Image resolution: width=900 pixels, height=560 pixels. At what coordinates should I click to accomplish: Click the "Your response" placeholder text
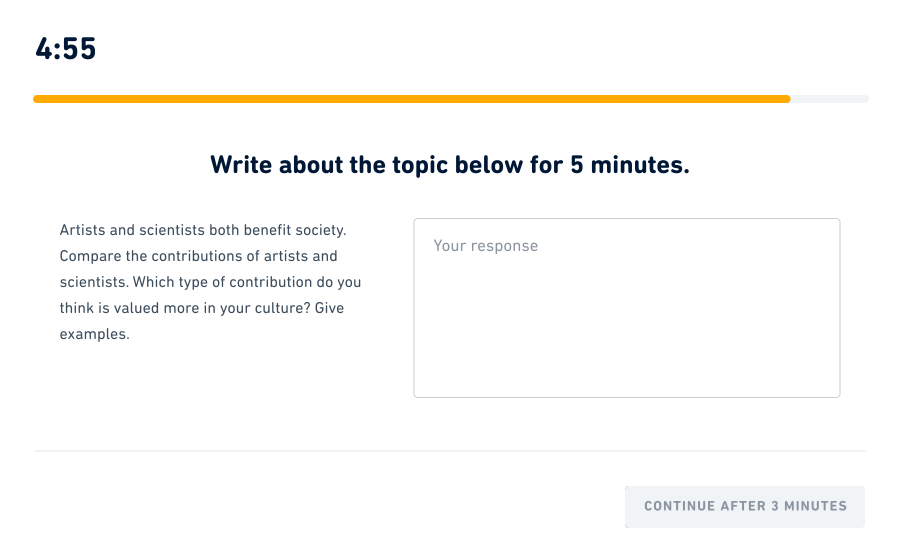[485, 246]
